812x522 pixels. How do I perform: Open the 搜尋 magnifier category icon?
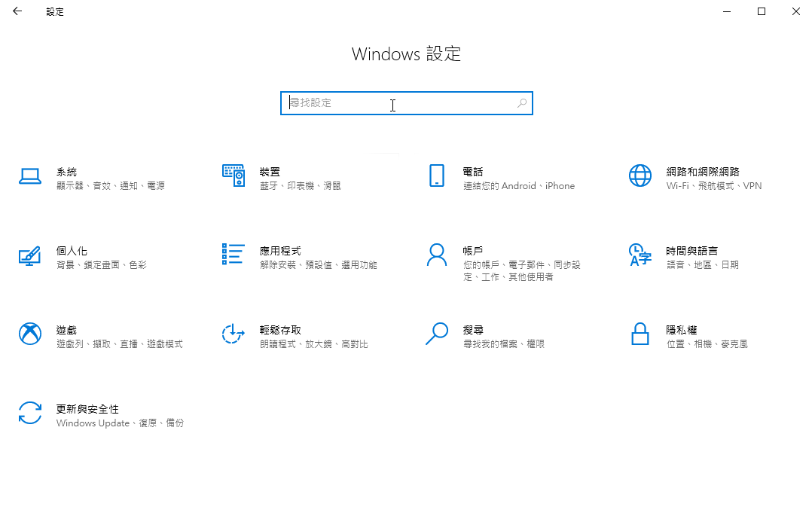point(437,334)
